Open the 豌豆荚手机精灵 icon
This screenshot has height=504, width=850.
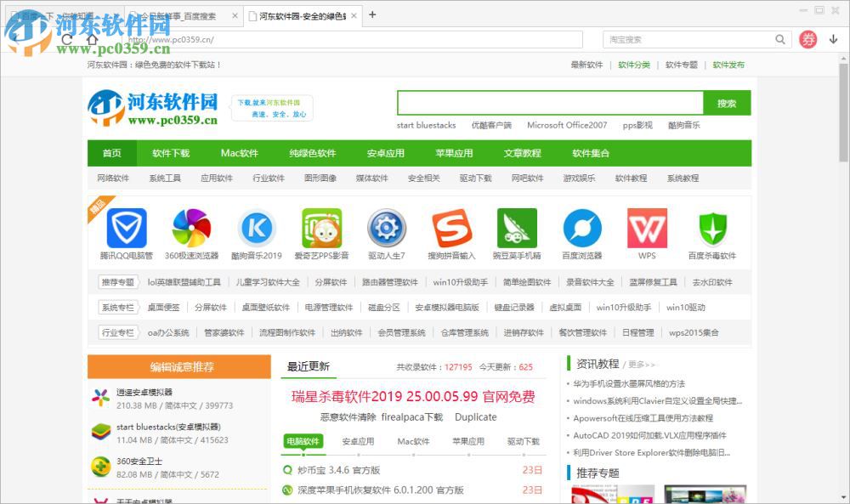tap(517, 229)
